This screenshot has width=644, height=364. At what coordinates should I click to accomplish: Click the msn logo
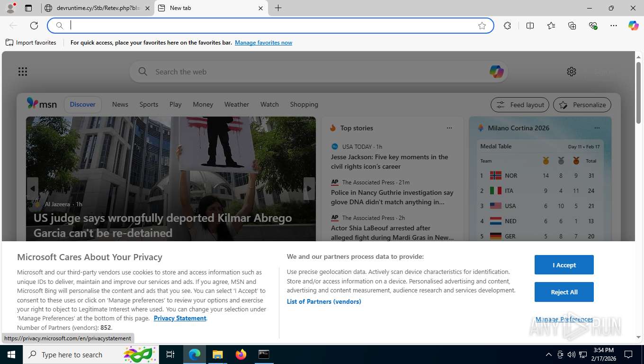tap(42, 104)
